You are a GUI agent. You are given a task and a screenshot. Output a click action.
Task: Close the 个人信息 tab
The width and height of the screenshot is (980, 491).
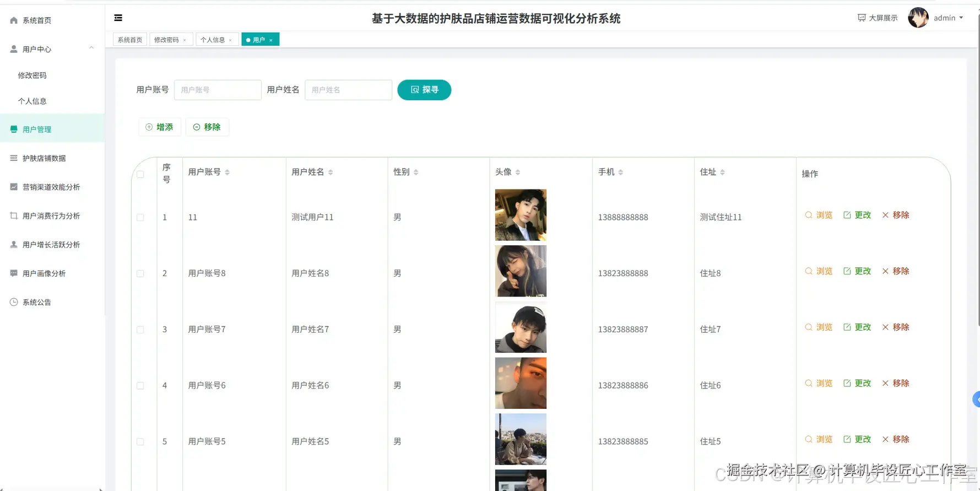point(230,40)
